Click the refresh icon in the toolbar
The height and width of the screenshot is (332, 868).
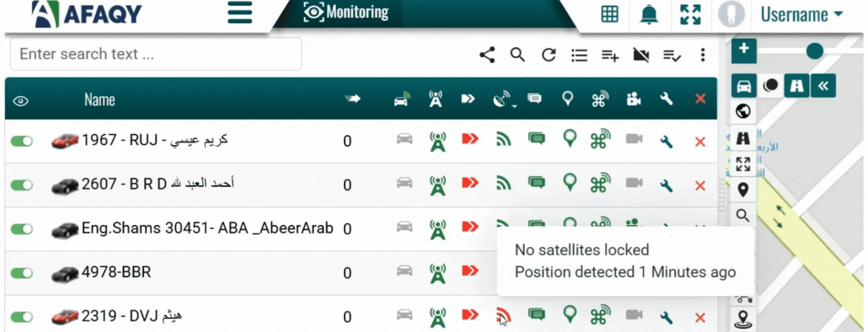[x=549, y=55]
